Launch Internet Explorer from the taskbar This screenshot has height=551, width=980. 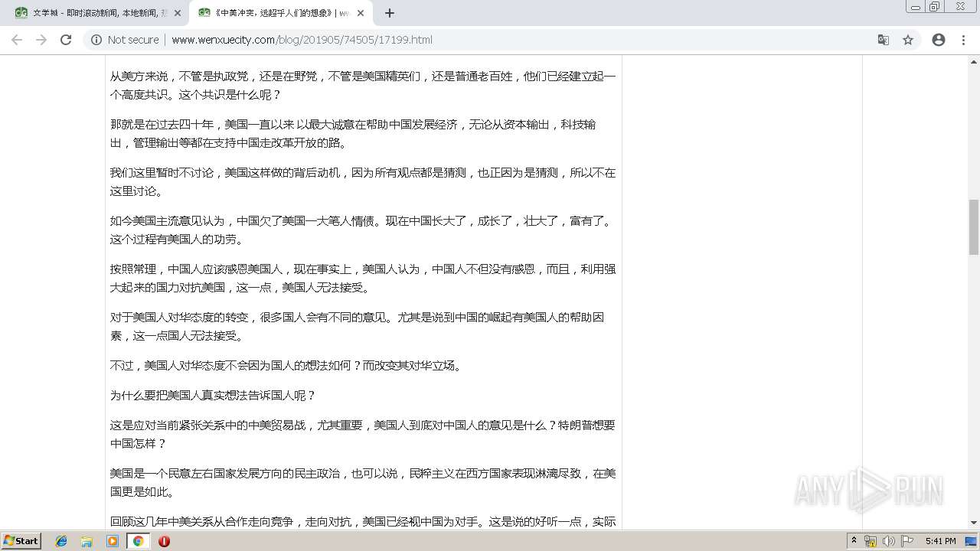click(61, 541)
